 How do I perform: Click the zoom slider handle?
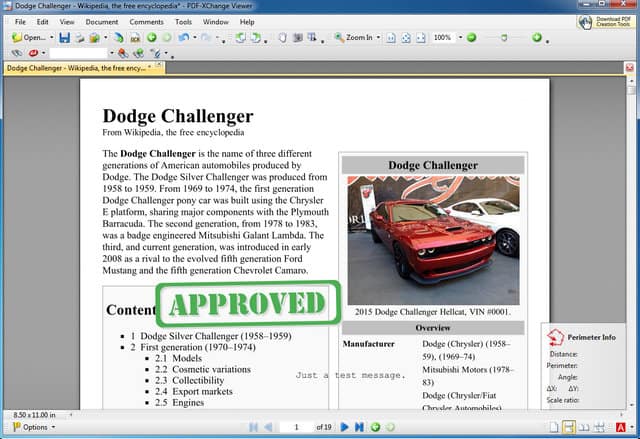[504, 38]
